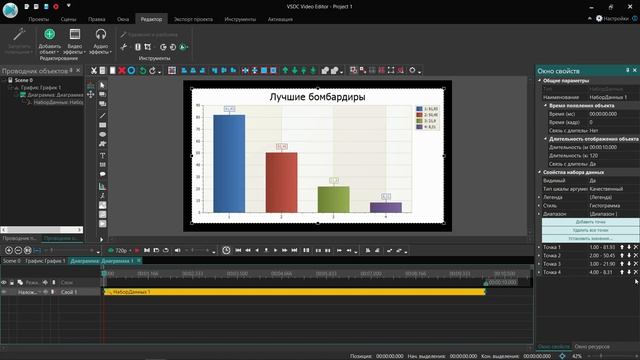
Task: Toggle eye visibility for Слой 1
Action: click(x=4, y=292)
